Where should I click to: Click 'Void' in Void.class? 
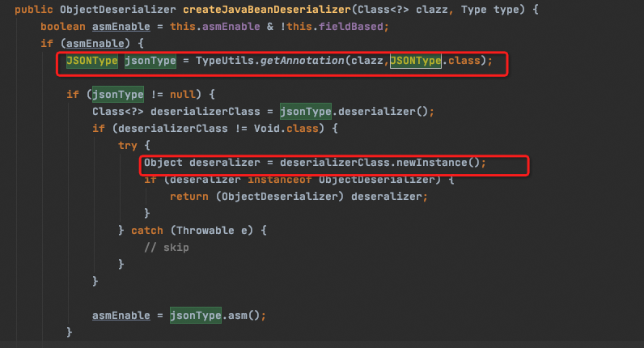[x=266, y=129]
